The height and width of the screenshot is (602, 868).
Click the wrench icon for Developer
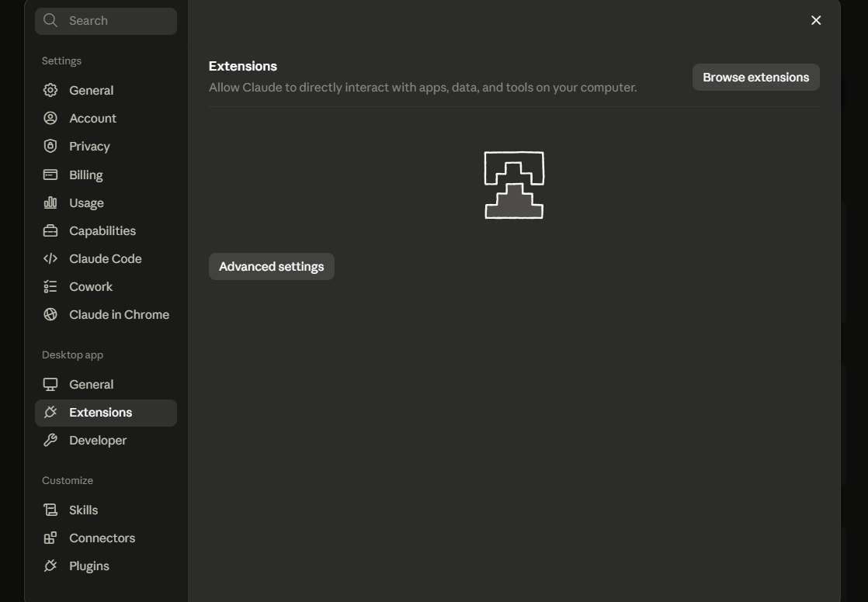point(50,440)
